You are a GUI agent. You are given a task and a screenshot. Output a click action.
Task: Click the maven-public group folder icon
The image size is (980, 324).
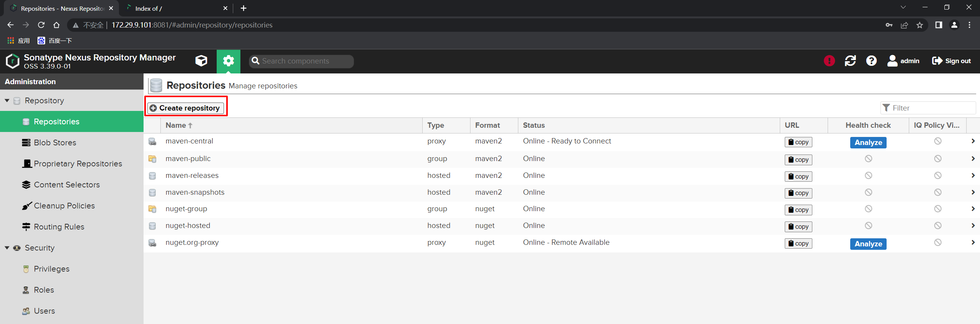click(152, 159)
